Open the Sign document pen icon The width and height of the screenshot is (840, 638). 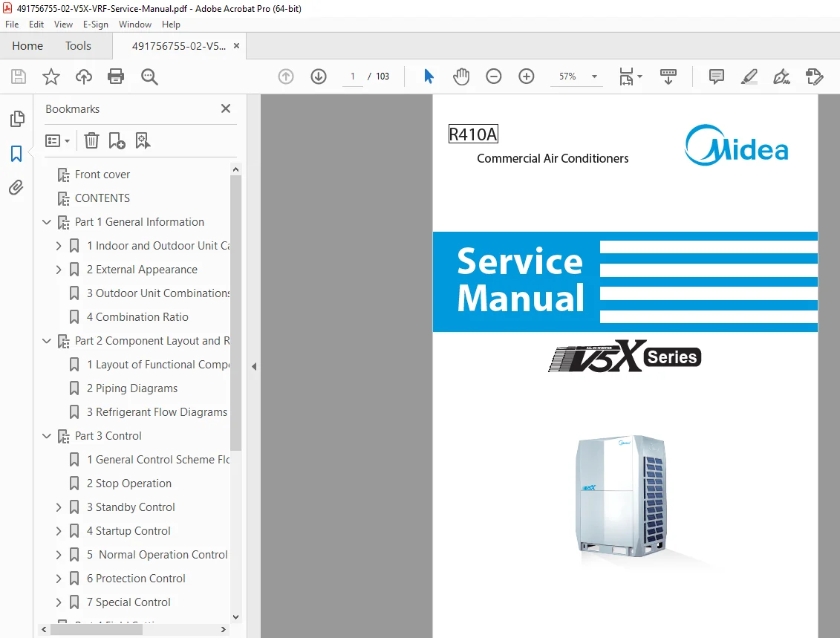point(781,77)
